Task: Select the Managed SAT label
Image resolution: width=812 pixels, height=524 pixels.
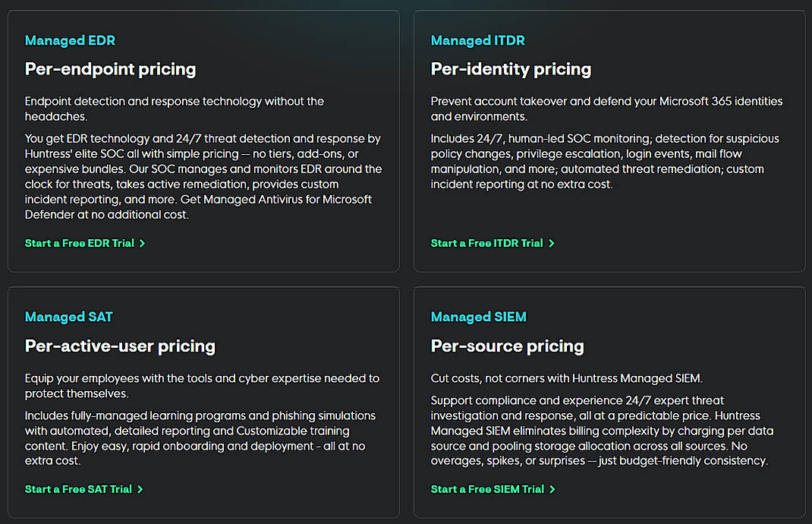Action: (x=68, y=317)
